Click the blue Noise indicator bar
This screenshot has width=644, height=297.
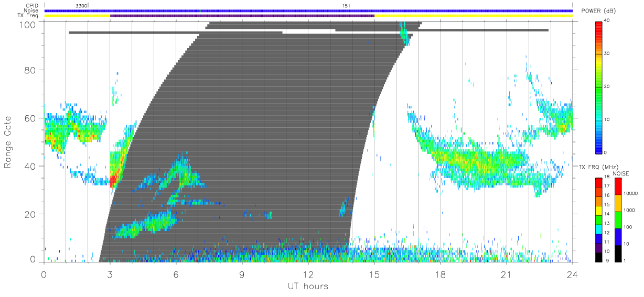308,10
